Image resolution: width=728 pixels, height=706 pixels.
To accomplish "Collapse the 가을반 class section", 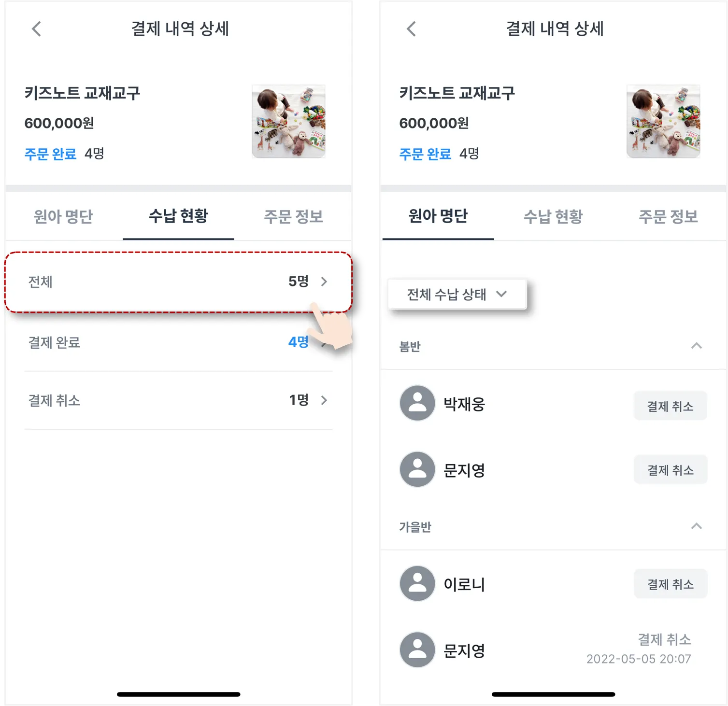I will 696,526.
